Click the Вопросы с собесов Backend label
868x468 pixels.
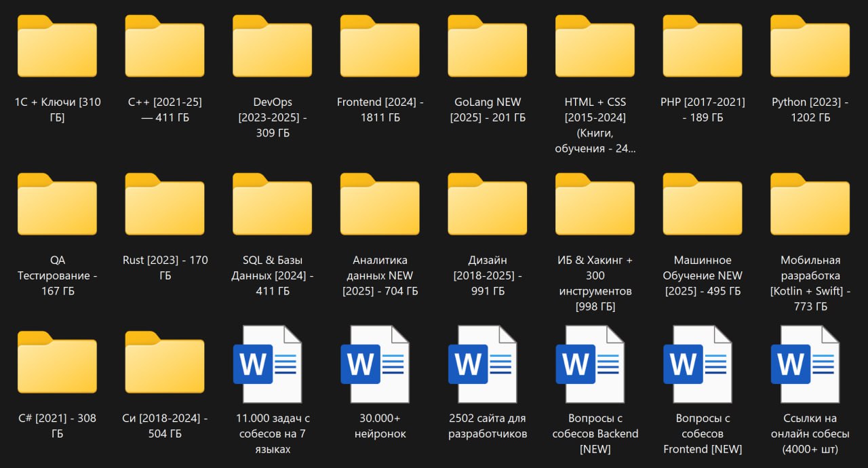click(x=595, y=433)
